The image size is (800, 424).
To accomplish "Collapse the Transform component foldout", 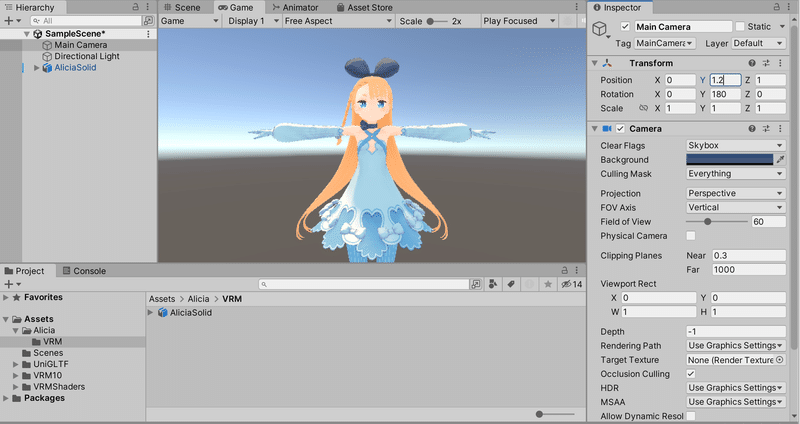I will 594,63.
